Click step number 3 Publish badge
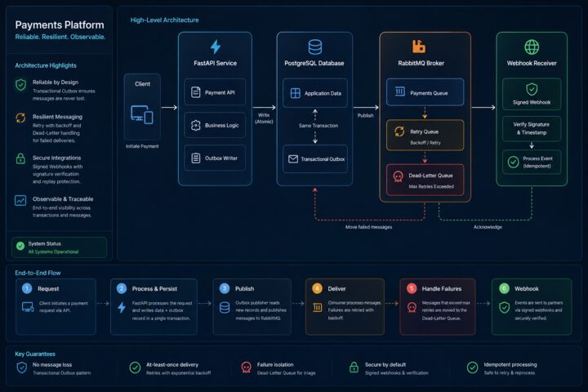The height and width of the screenshot is (392, 588). [225, 288]
